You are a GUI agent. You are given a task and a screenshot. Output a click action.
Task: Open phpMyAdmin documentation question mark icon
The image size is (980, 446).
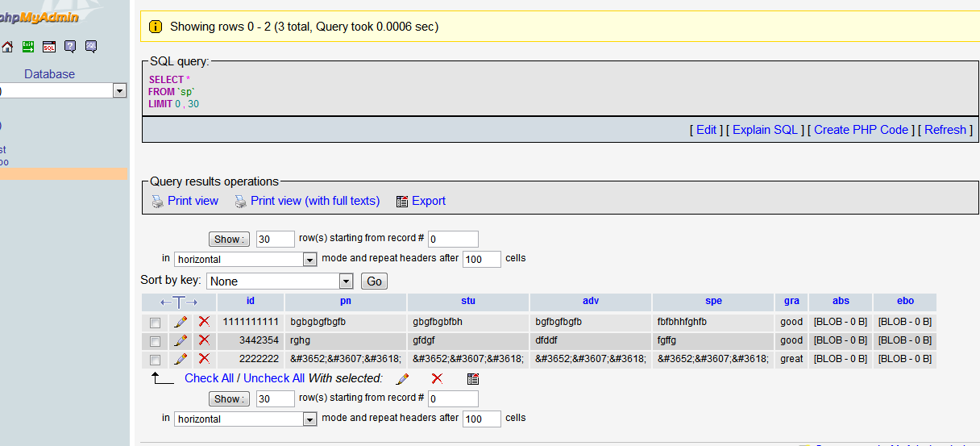[70, 47]
